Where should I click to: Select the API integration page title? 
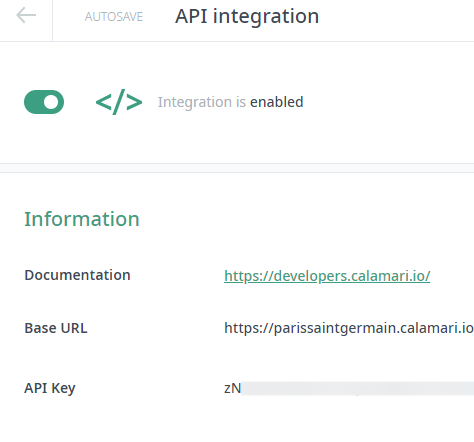pos(247,16)
